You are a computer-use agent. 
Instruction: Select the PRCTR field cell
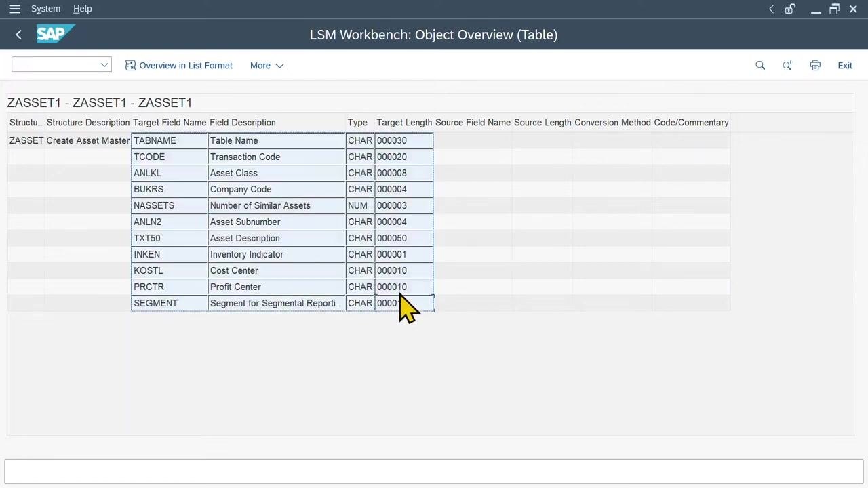click(170, 287)
